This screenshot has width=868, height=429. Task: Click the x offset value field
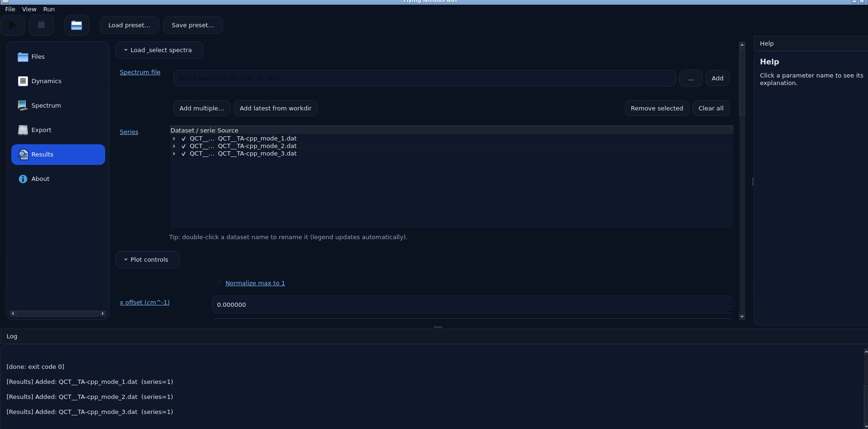tap(470, 305)
